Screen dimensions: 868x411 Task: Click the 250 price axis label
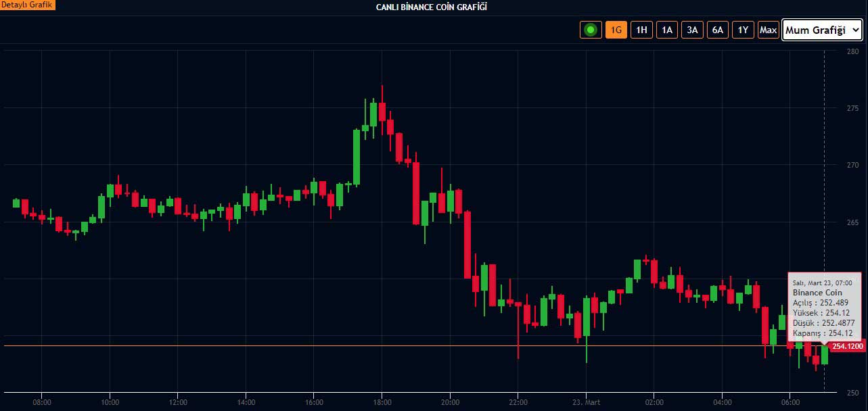(x=852, y=393)
